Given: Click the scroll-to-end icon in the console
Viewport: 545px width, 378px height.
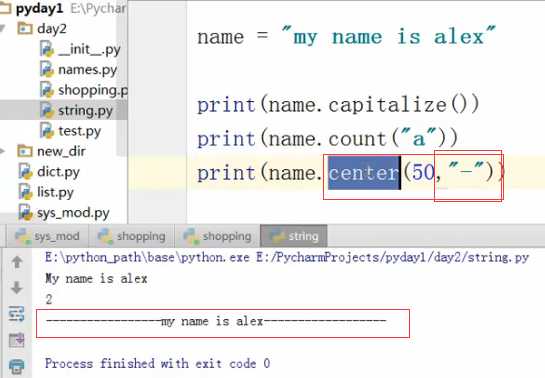Looking at the screenshot, I should click(17, 340).
